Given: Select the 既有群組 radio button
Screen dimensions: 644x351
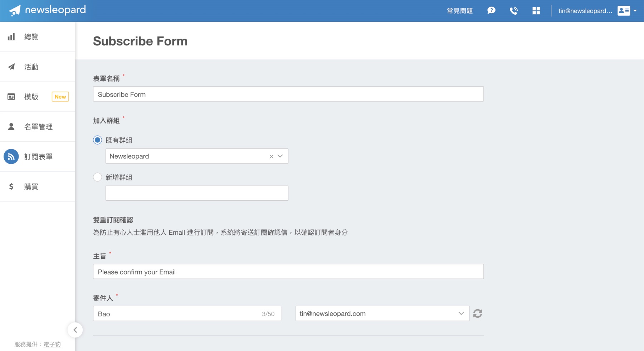Looking at the screenshot, I should (x=97, y=140).
